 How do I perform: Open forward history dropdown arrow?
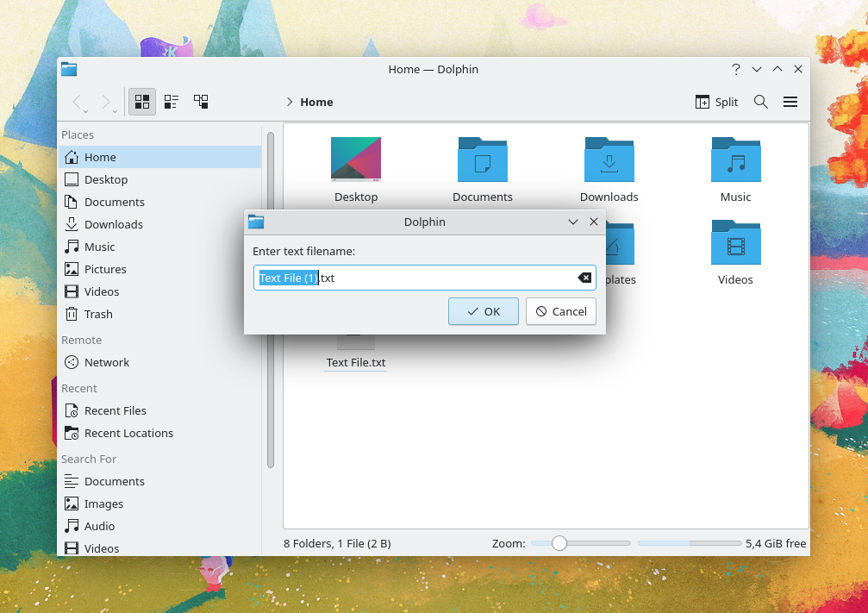tap(115, 112)
